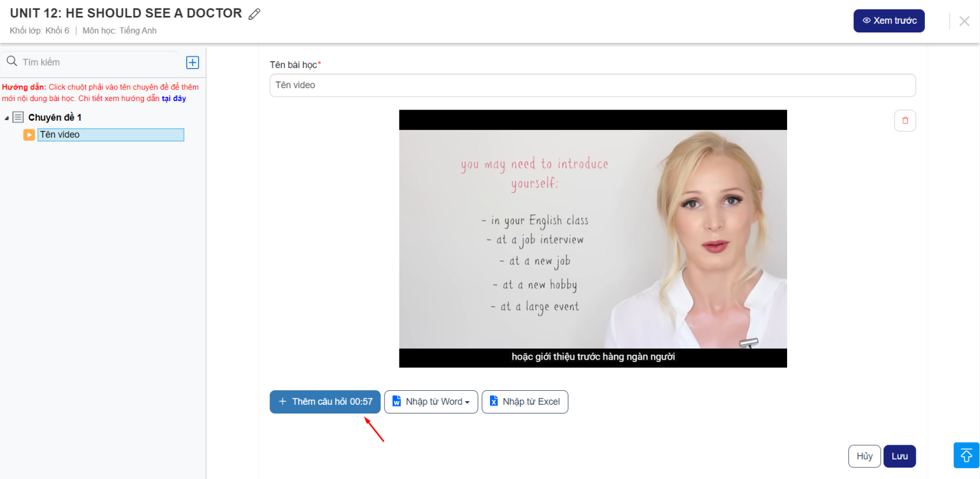Image resolution: width=980 pixels, height=479 pixels.
Task: Click the Nhập từ Excel button
Action: click(x=524, y=402)
